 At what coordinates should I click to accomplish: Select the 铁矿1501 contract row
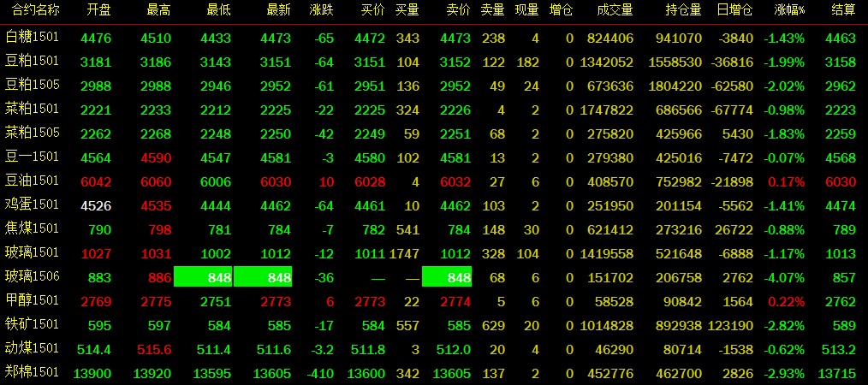click(x=434, y=325)
